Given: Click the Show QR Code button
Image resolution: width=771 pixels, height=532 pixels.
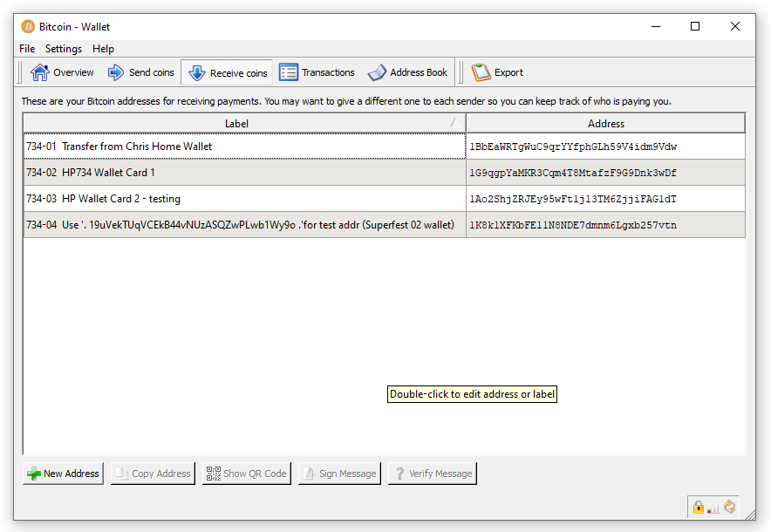Looking at the screenshot, I should click(x=246, y=474).
